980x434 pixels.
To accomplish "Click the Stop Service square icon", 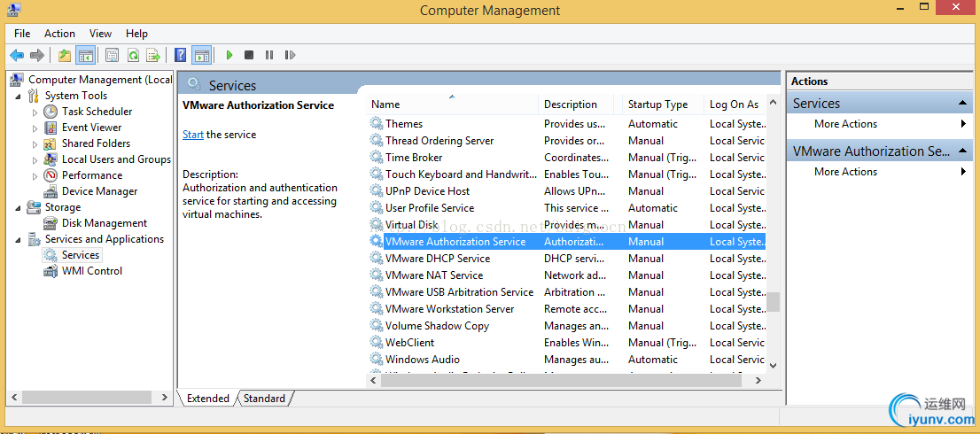I will tap(249, 55).
